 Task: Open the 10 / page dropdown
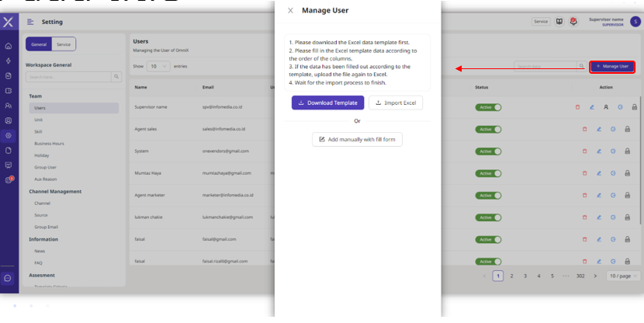pos(624,276)
